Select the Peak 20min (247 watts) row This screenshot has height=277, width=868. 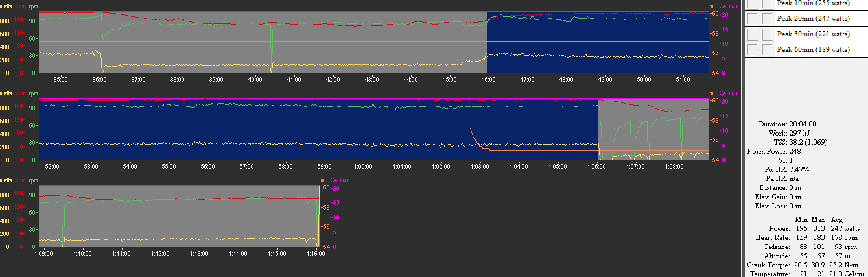point(813,19)
